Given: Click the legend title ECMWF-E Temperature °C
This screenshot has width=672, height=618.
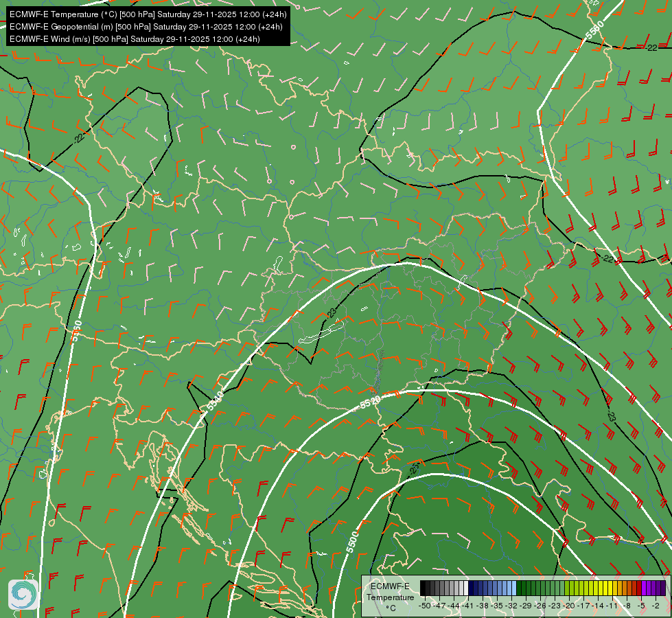Looking at the screenshot, I should 391,597.
